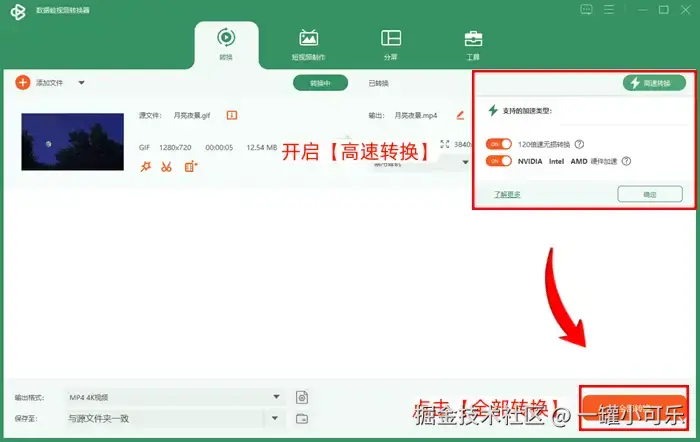This screenshot has height=442, width=700.
Task: Click the 1280x720 resolution text
Action: pos(175,147)
